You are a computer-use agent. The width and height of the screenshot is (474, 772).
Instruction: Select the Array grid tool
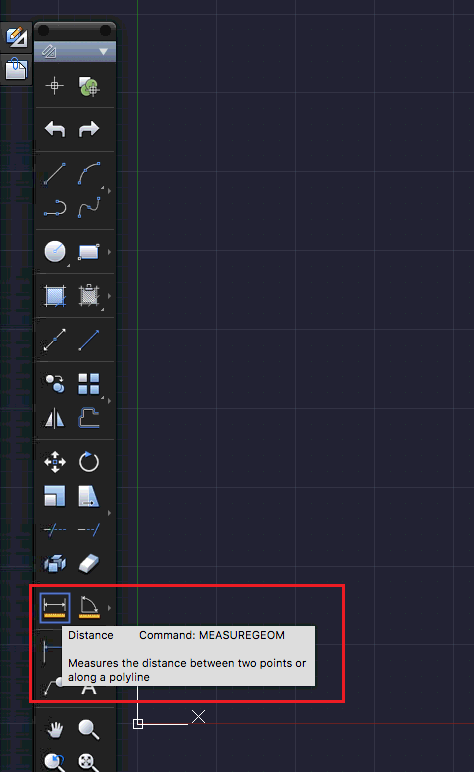(89, 384)
